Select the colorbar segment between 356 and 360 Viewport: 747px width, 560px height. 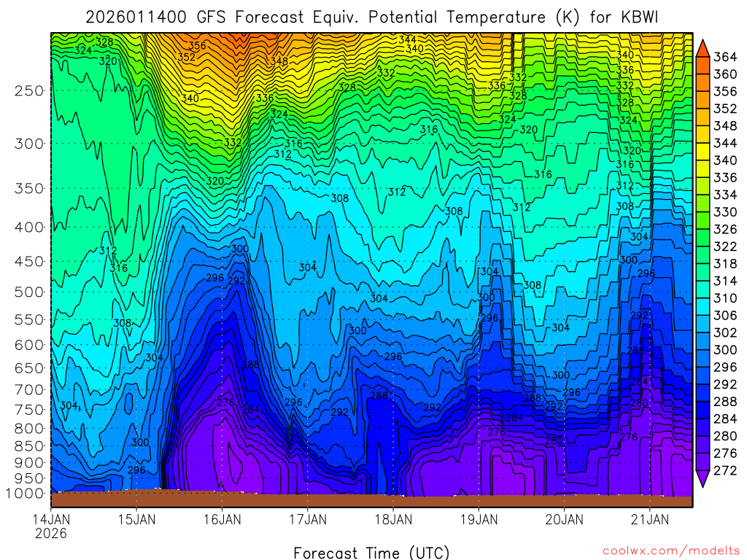pos(703,83)
